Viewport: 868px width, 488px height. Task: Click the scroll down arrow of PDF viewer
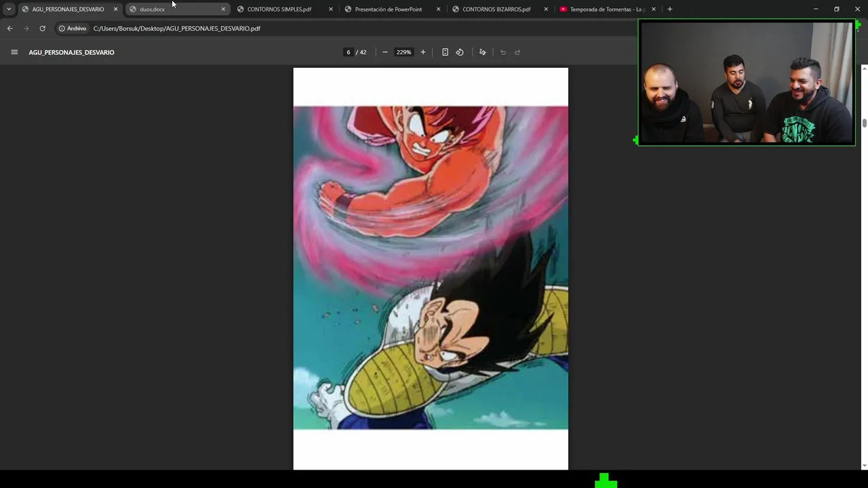click(864, 466)
